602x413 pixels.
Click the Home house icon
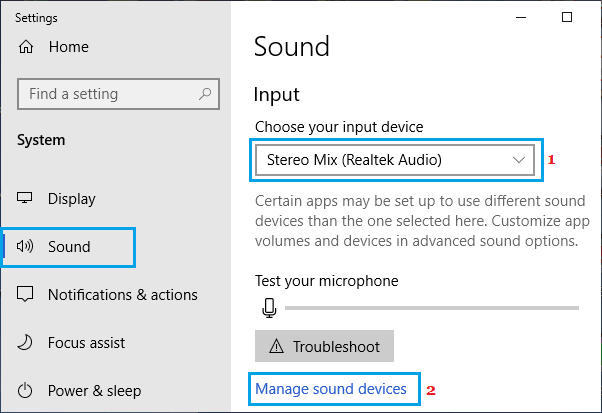26,47
